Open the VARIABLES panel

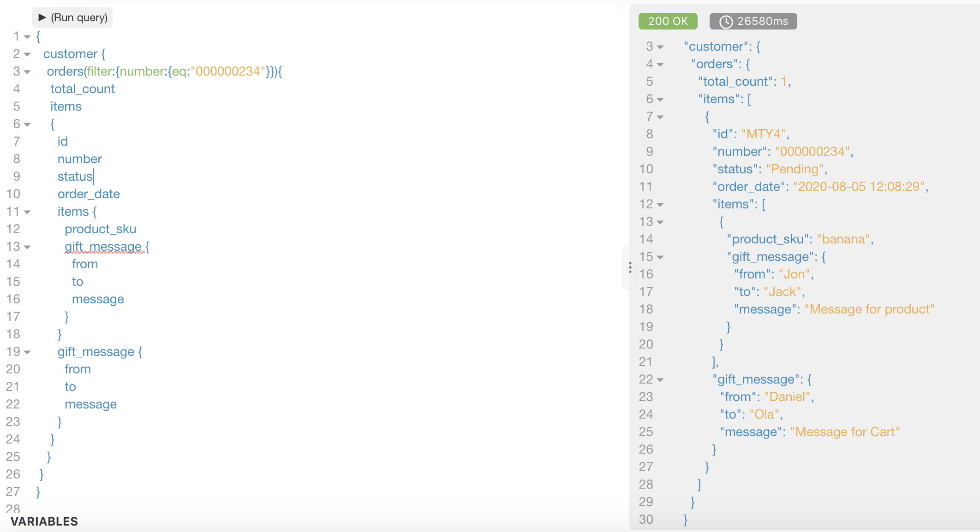coord(44,521)
